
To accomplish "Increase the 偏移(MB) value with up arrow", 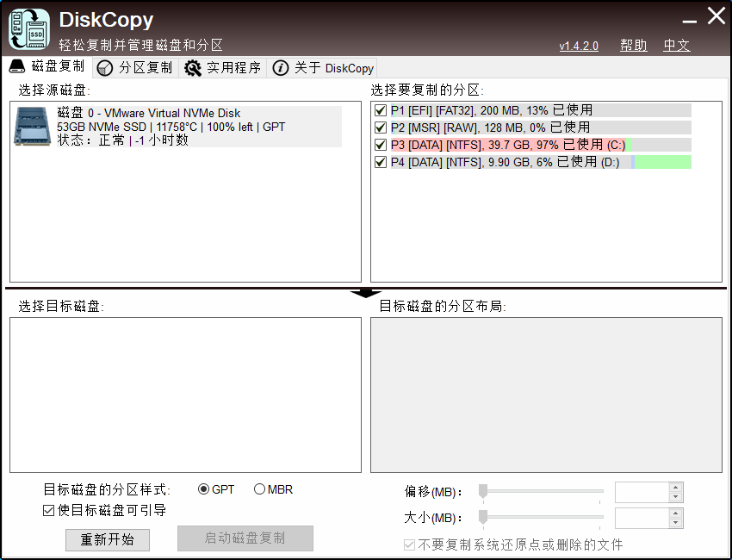I will point(676,488).
